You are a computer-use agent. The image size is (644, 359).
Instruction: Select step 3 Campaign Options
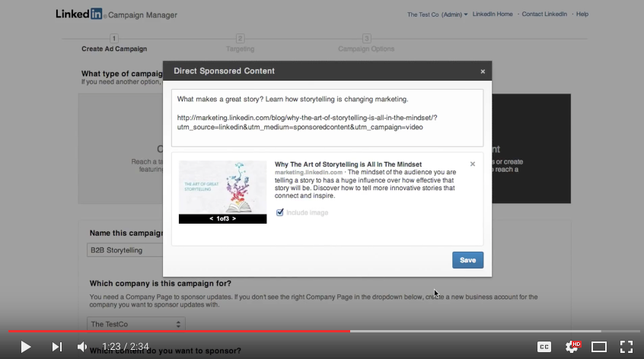click(x=366, y=44)
